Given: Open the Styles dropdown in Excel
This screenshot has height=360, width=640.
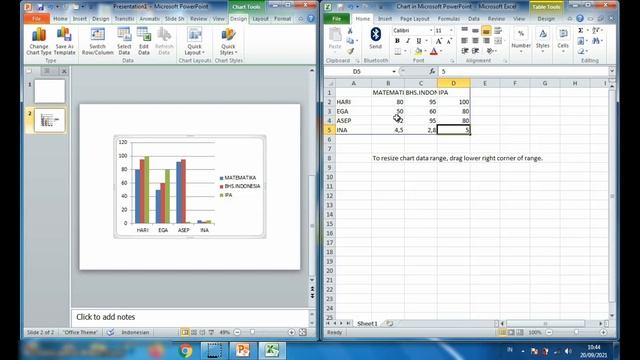Looking at the screenshot, I should coord(542,41).
